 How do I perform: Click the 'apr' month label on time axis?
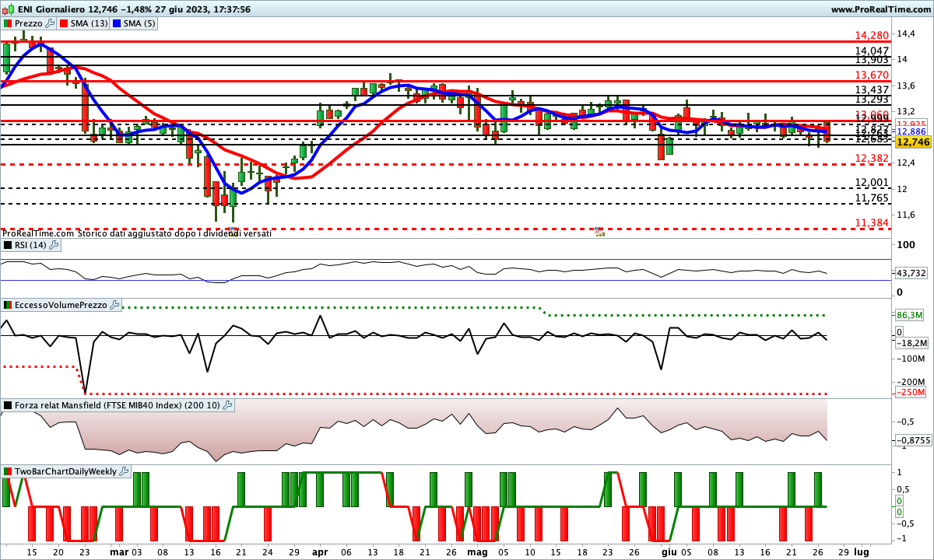(320, 551)
